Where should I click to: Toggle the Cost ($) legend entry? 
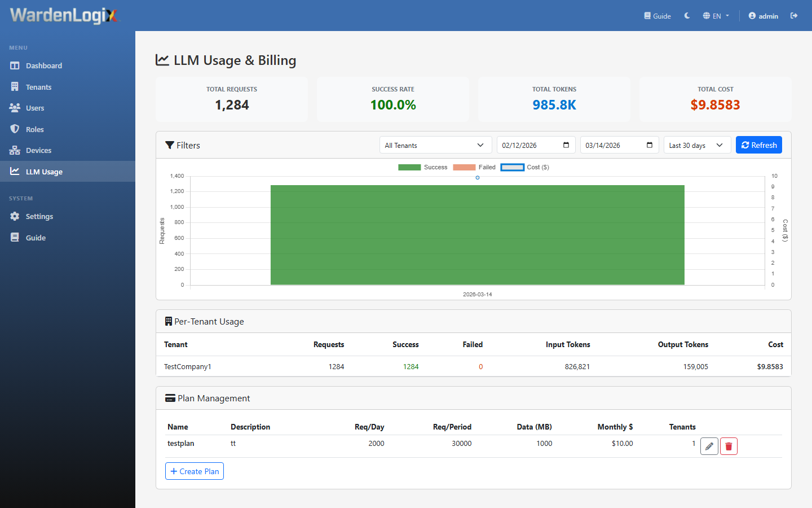(524, 167)
